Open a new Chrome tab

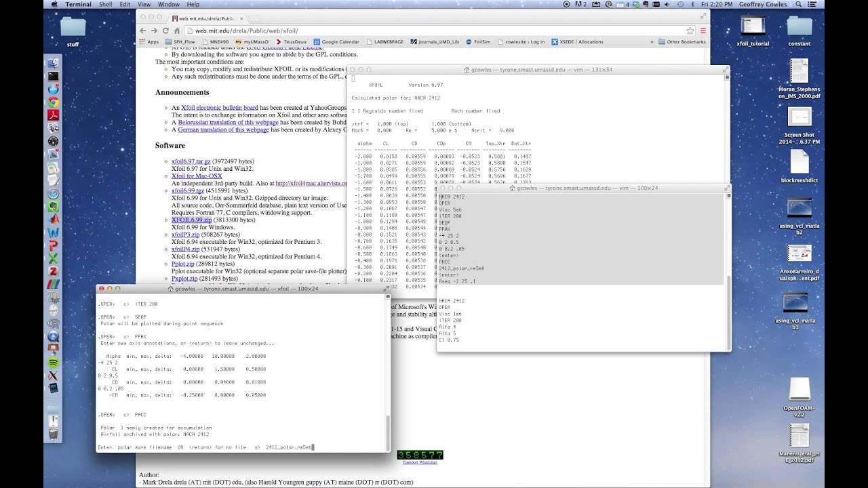tap(256, 18)
